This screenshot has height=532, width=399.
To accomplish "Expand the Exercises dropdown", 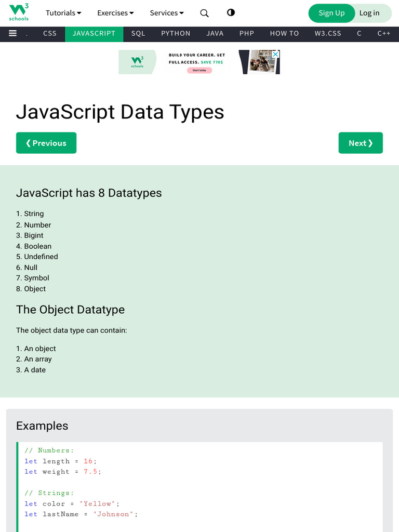I will coord(115,13).
